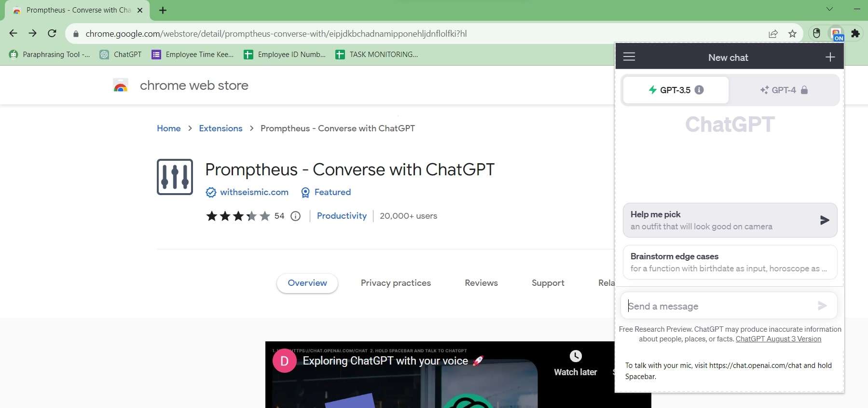Screen dimensions: 868x408
Task: Start a new chat with the plus icon
Action: point(830,57)
